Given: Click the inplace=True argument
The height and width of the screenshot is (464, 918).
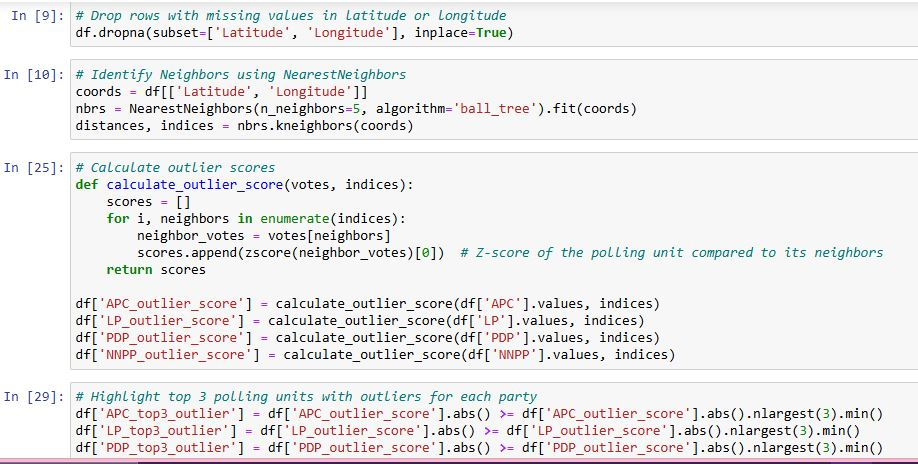Looking at the screenshot, I should pyautogui.click(x=460, y=33).
